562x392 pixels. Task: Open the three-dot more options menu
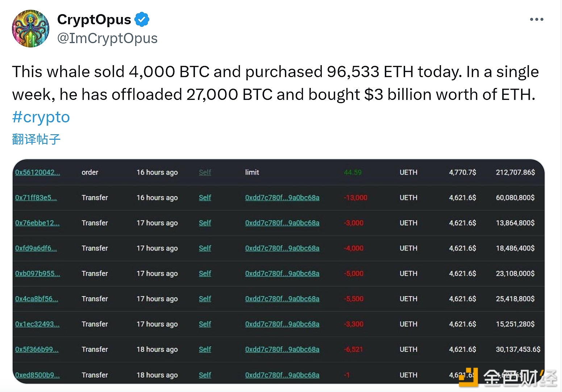coord(536,20)
